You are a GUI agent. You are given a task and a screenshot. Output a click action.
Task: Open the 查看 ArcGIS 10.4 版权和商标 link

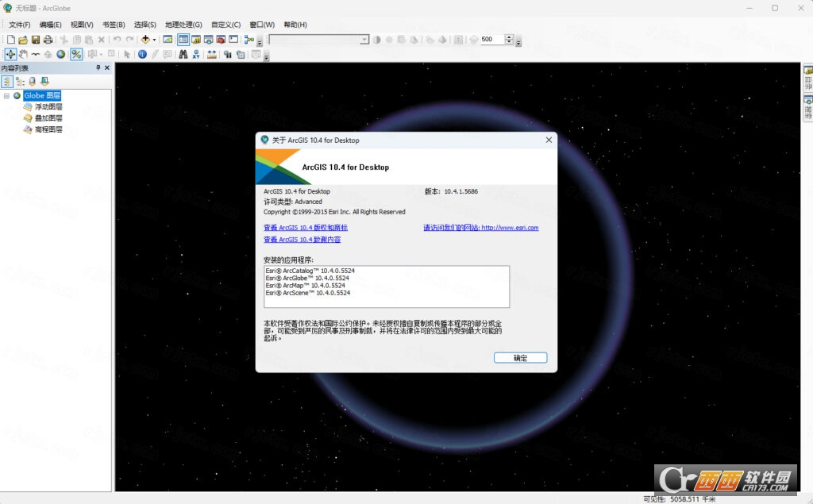306,228
